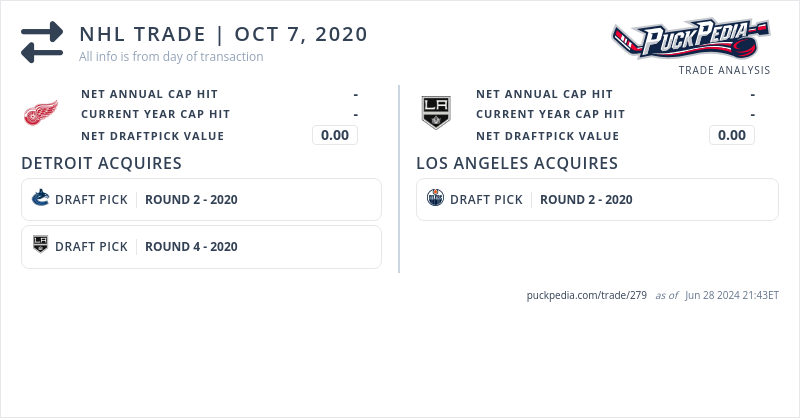
Task: Click the 'All info is from day of transaction' note
Action: pyautogui.click(x=171, y=57)
